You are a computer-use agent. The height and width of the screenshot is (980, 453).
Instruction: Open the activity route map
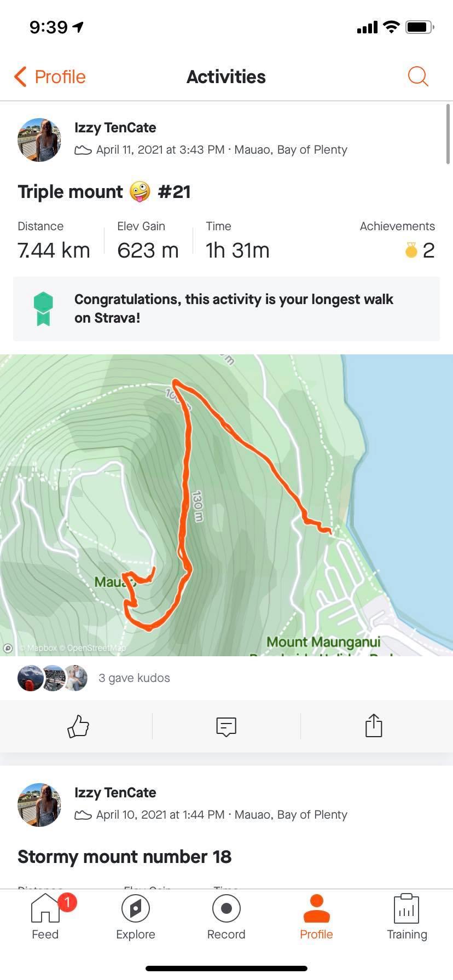[226, 504]
